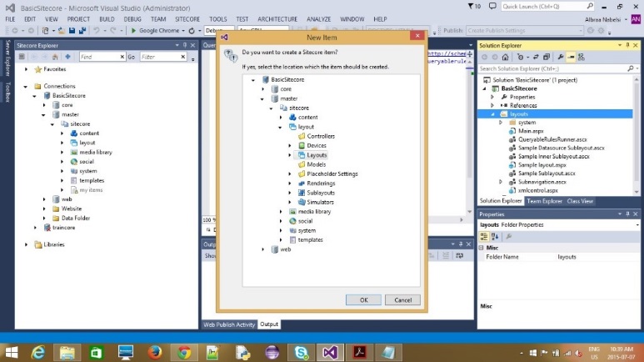The width and height of the screenshot is (644, 362).
Task: Select Favorites in Sitecore Explorer
Action: point(55,69)
